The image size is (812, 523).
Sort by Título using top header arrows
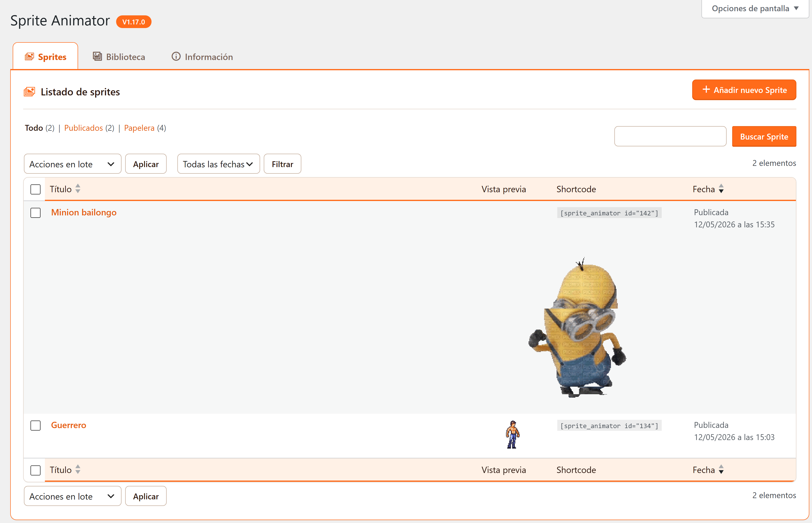point(78,189)
